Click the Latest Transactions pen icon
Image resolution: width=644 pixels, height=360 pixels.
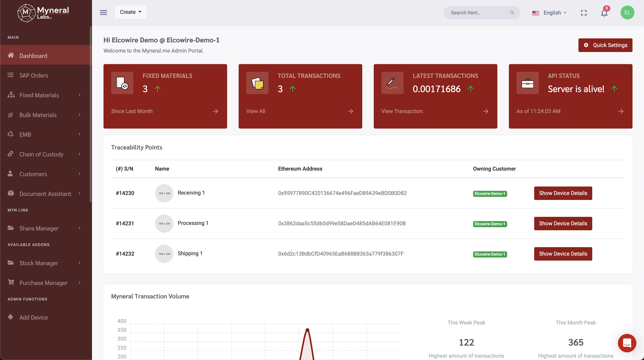pos(393,83)
